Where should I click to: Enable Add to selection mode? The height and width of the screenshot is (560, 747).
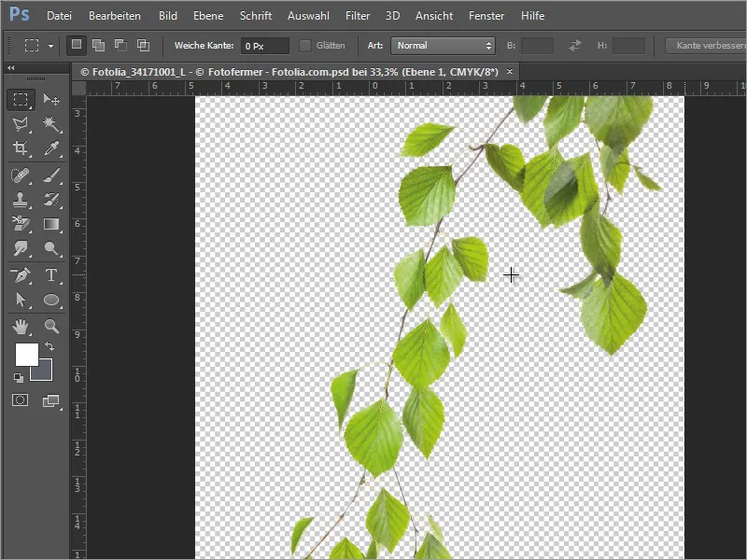point(99,45)
